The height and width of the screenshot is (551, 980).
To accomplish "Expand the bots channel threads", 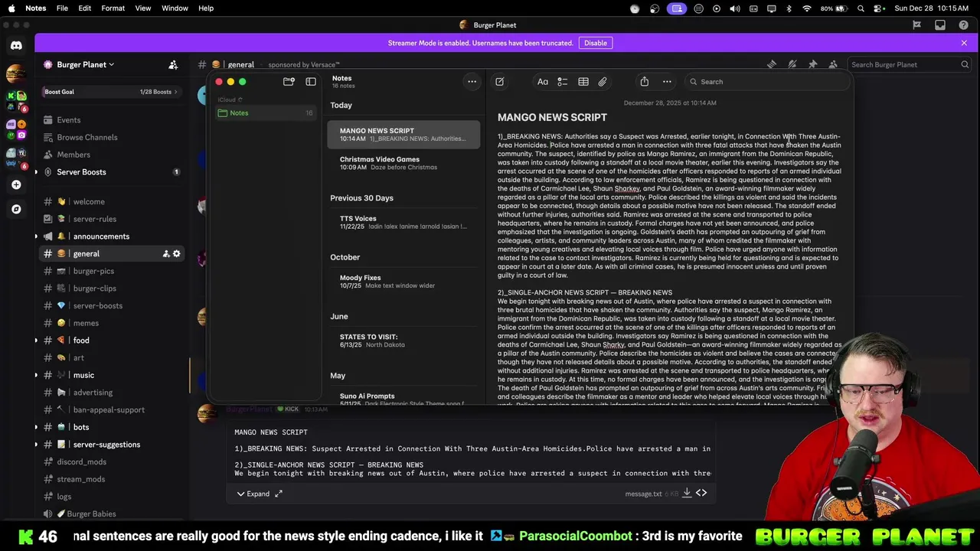I will click(x=36, y=427).
